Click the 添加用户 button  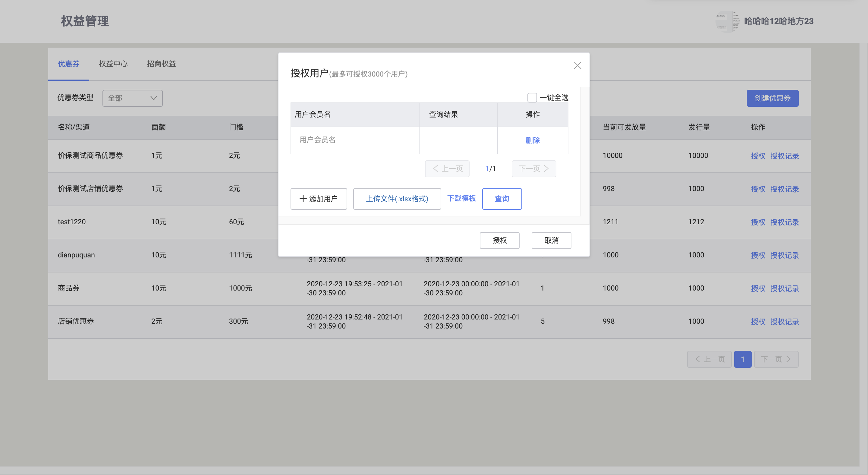(x=319, y=199)
